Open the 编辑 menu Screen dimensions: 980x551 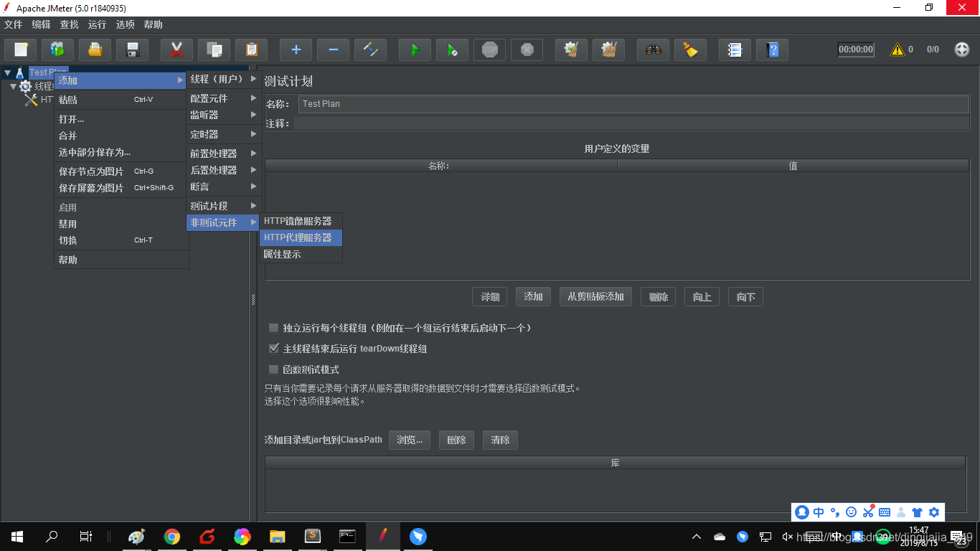[x=41, y=24]
